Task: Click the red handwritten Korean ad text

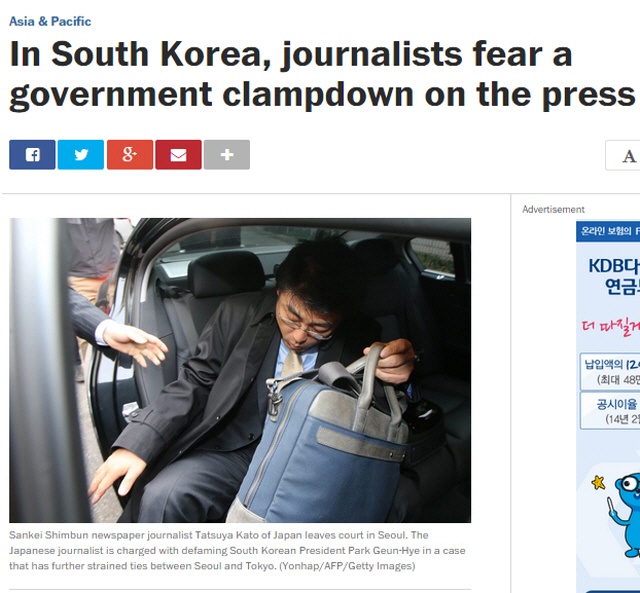Action: pos(611,327)
